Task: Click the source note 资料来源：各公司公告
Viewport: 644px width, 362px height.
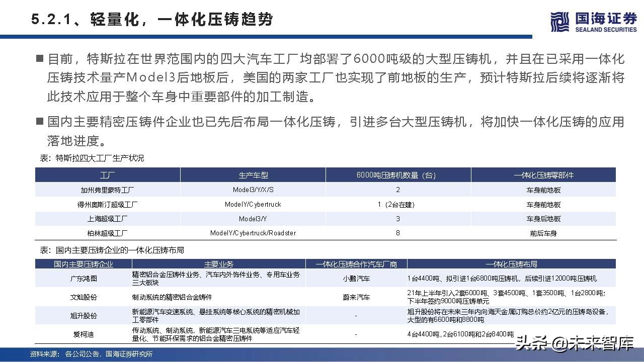Action: point(92,354)
